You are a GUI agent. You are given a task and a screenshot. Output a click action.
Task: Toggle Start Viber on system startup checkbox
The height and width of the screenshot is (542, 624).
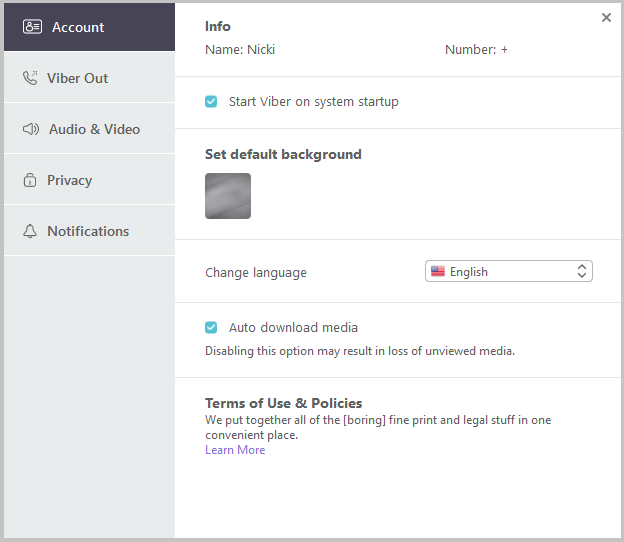211,102
